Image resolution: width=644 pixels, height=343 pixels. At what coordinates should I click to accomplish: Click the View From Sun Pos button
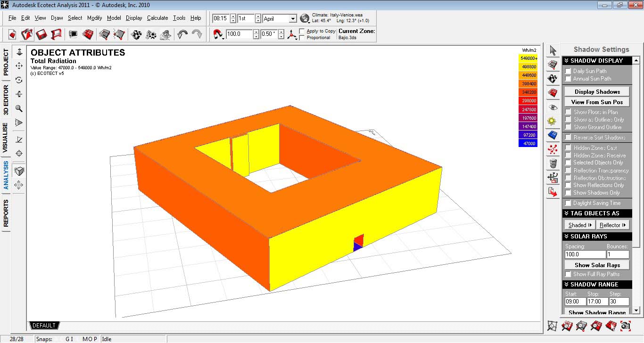[x=597, y=102]
